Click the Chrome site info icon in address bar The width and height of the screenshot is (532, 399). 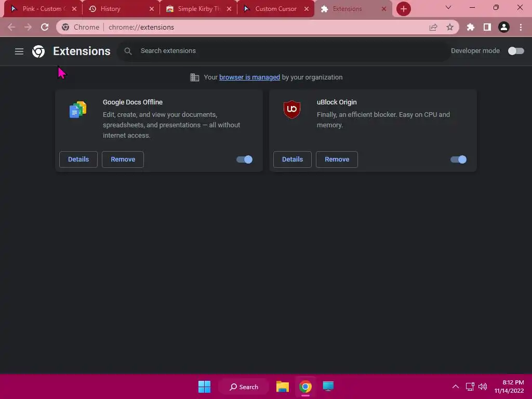click(x=65, y=27)
